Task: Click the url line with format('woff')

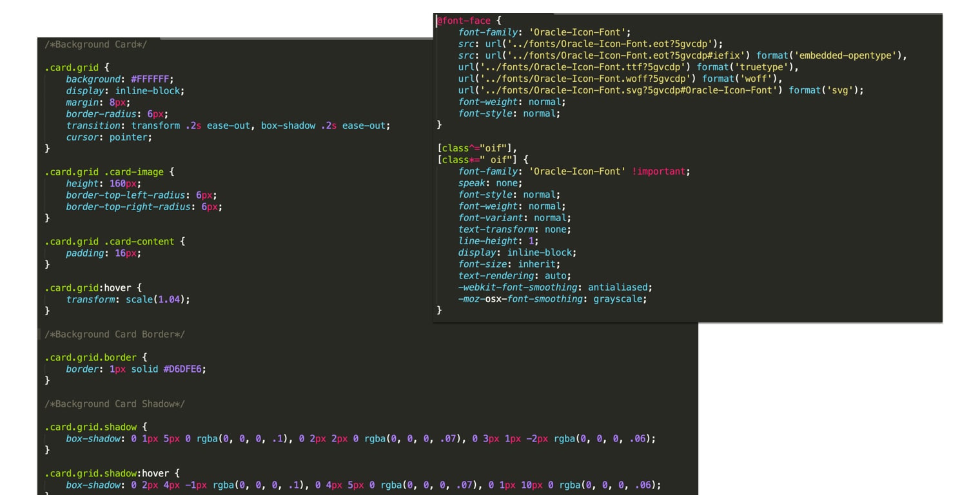Action: pos(620,79)
